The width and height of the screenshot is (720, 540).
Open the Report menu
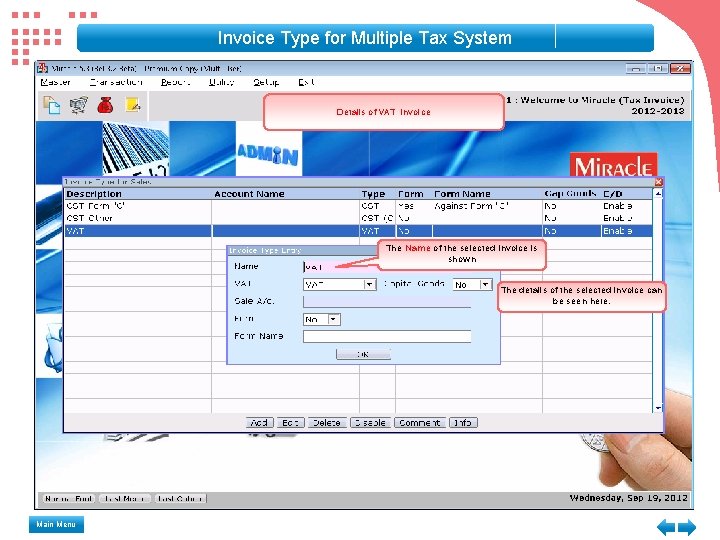coord(175,82)
